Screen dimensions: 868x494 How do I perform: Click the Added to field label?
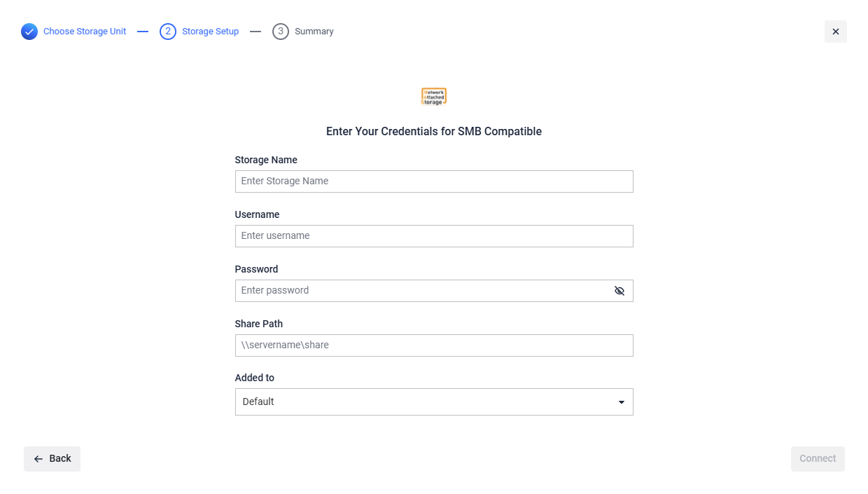[x=255, y=378]
